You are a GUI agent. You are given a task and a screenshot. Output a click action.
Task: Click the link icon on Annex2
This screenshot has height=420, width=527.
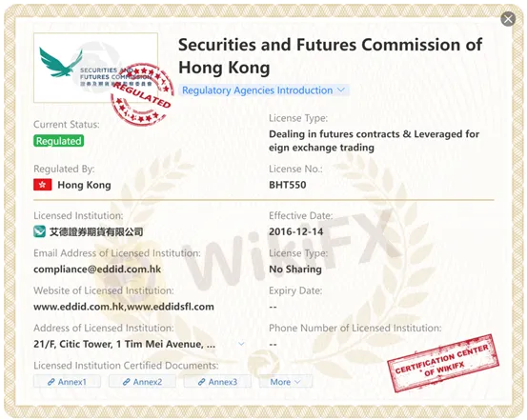127,382
